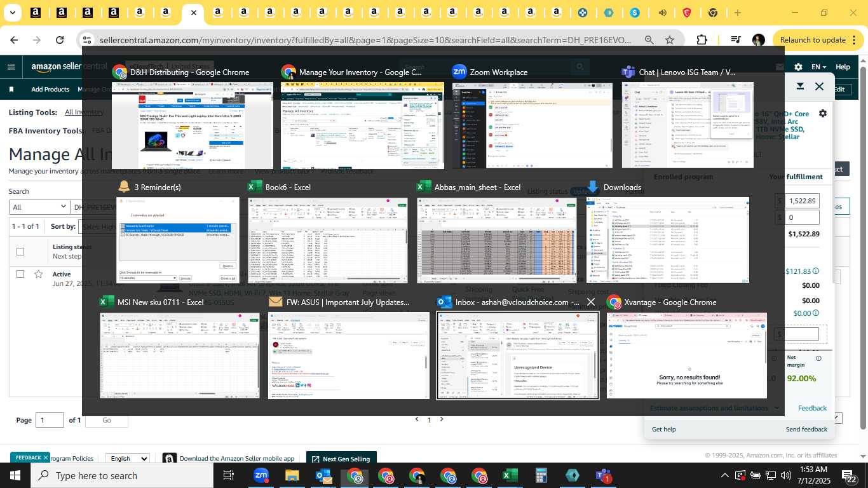Viewport: 868px width, 488px height.
Task: Click the bookmark flag icon beside Add Products
Action: [x=11, y=90]
